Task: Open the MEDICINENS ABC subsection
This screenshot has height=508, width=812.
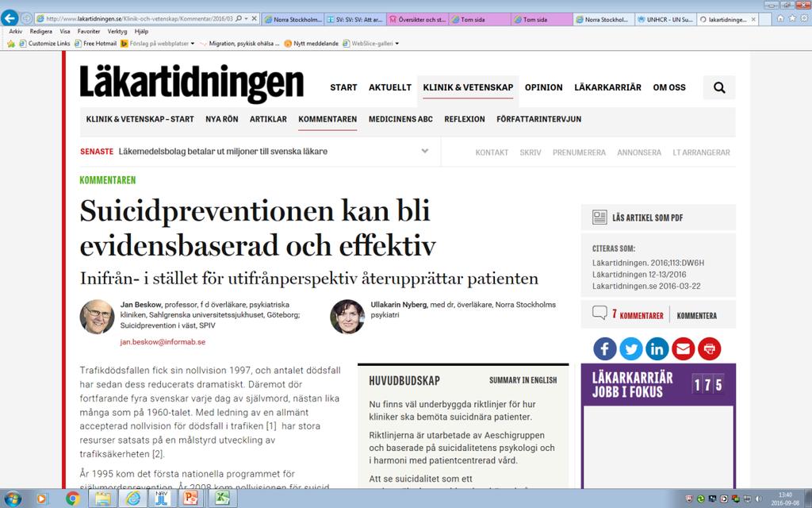Action: point(400,119)
